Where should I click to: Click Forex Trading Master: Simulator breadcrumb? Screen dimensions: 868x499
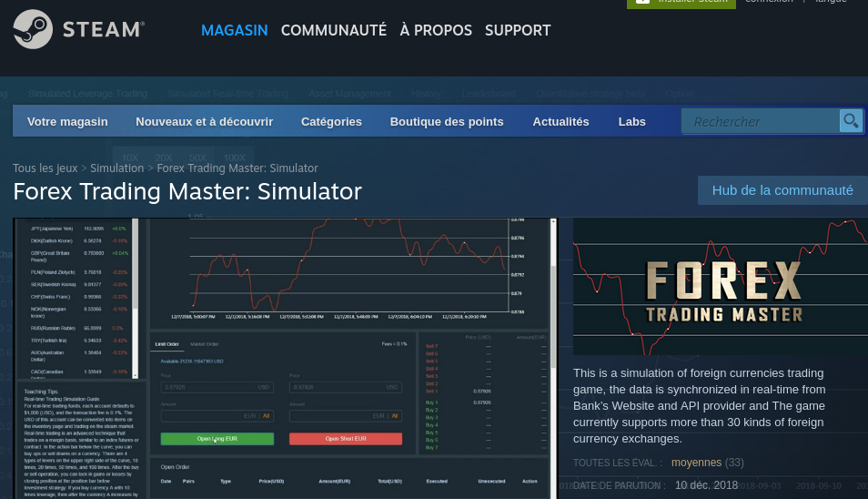coord(237,168)
